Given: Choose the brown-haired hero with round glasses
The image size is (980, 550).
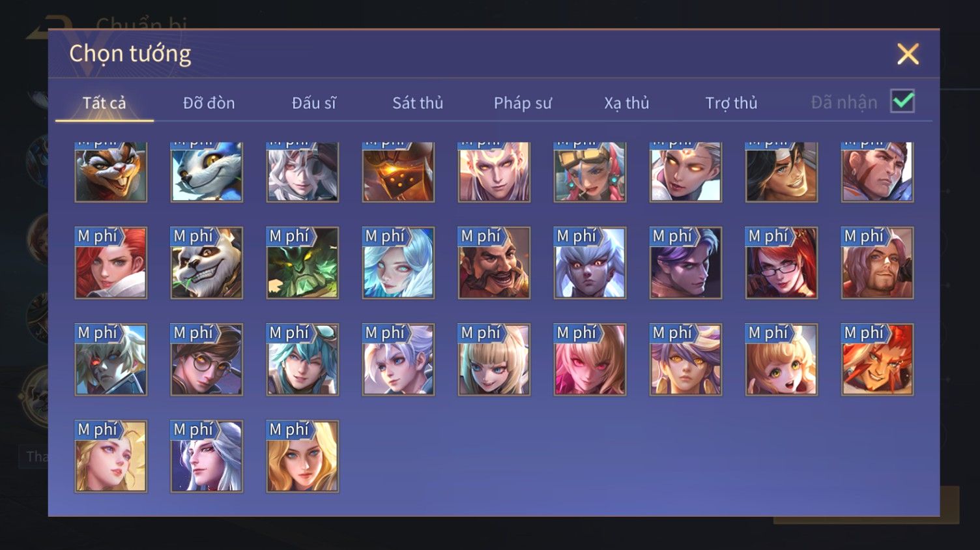Looking at the screenshot, I should (207, 359).
